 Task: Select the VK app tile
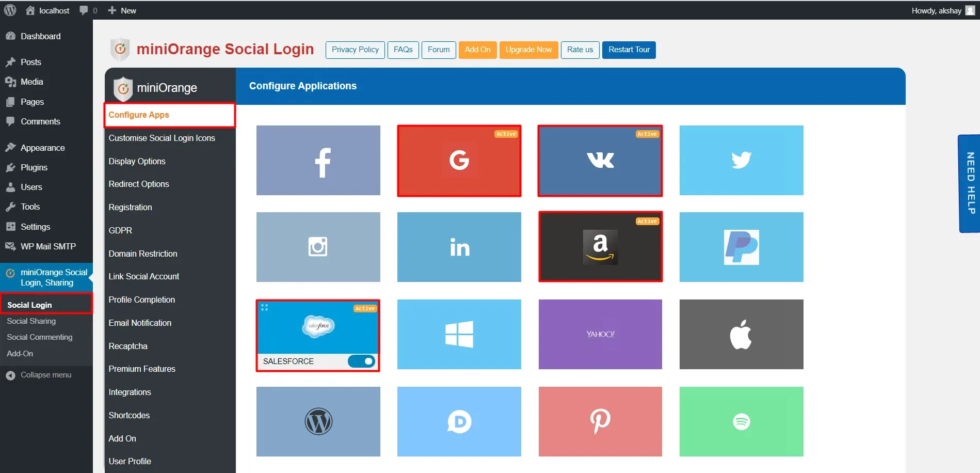click(600, 161)
